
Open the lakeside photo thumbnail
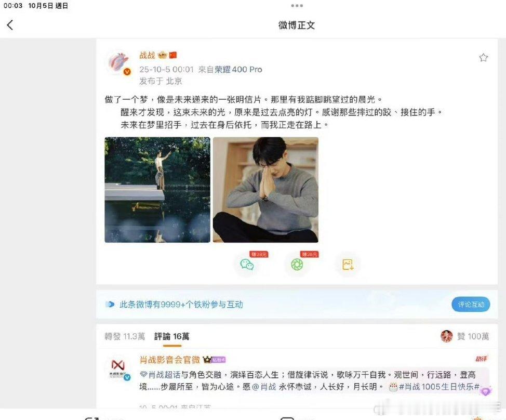157,190
